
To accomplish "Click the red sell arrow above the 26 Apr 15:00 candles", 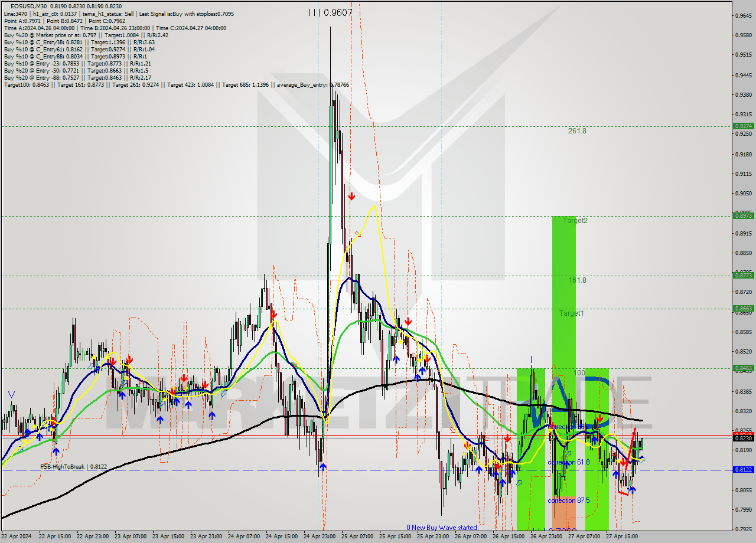I will coord(507,438).
